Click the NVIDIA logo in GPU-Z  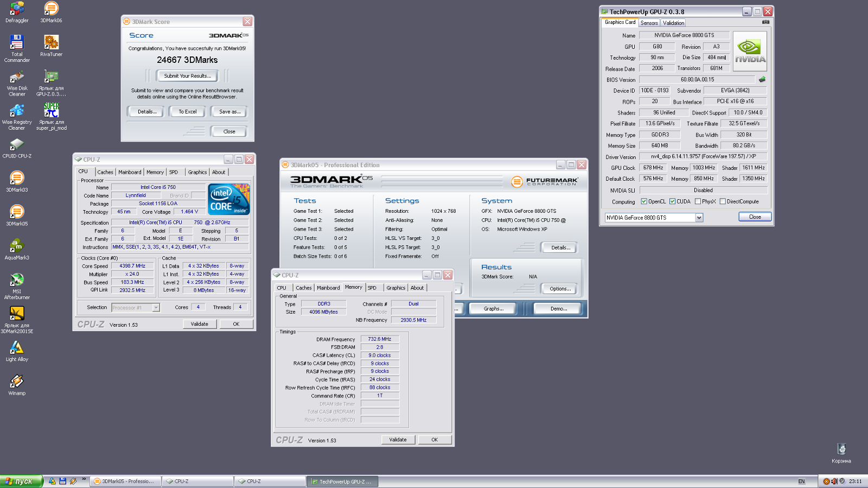(750, 52)
